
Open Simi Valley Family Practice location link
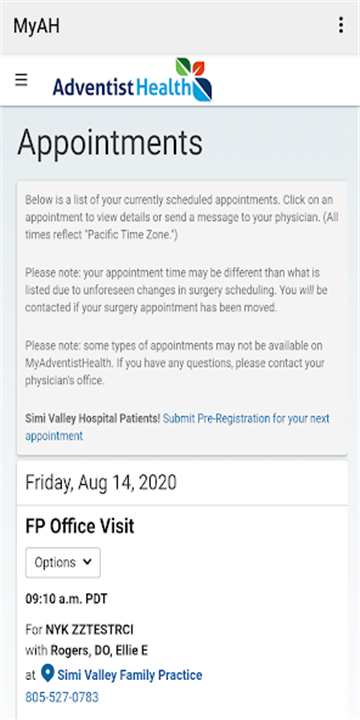129,675
